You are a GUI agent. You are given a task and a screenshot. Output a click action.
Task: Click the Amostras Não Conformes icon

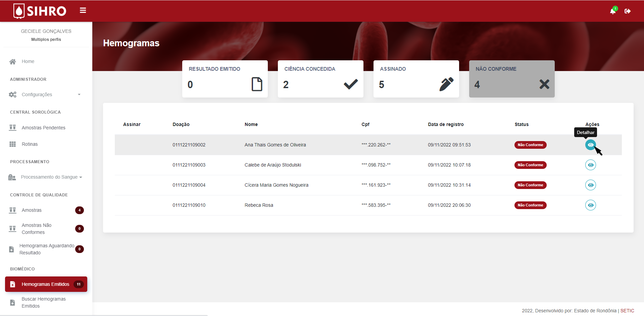[x=12, y=229]
